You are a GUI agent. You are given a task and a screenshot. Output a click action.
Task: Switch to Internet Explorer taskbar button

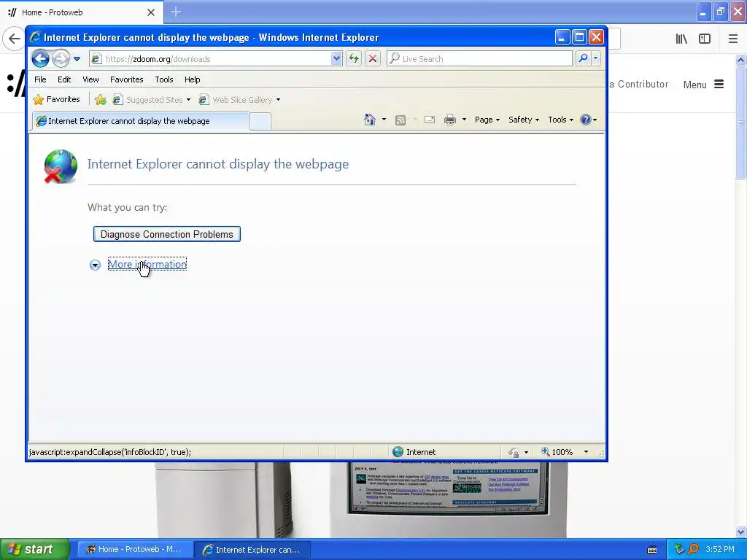252,550
